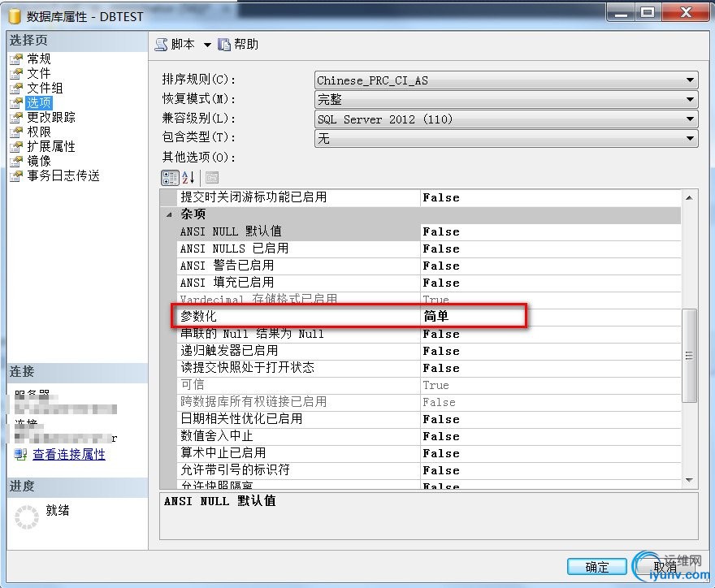Select the 递归触发器已启用 row
This screenshot has width=715, height=588.
click(429, 351)
